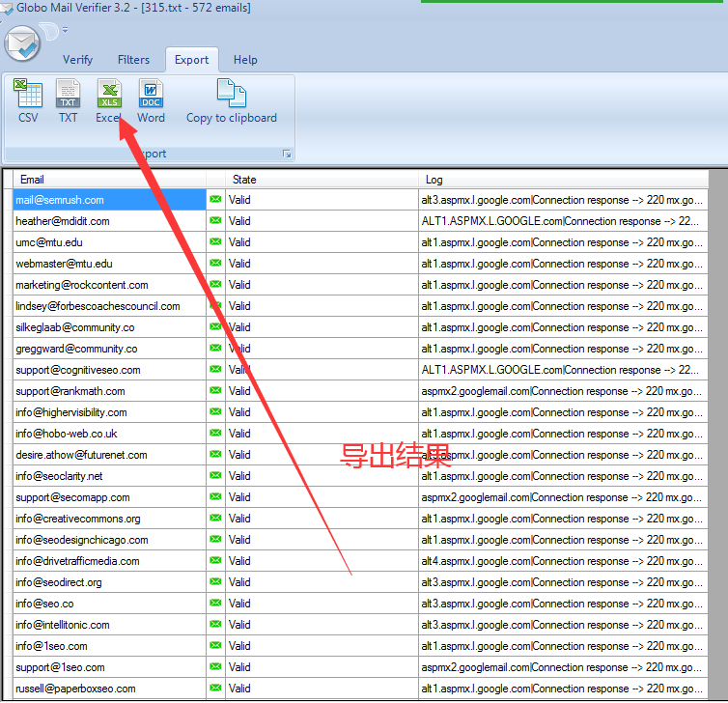Screen dimensions: 728x703
Task: Export results as TXT file
Action: pyautogui.click(x=68, y=101)
